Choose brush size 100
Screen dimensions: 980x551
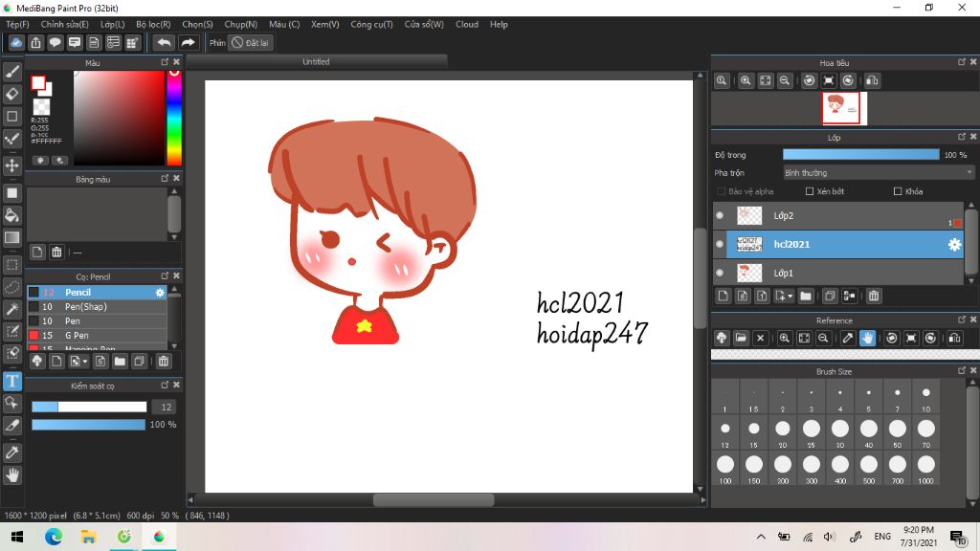click(x=725, y=468)
